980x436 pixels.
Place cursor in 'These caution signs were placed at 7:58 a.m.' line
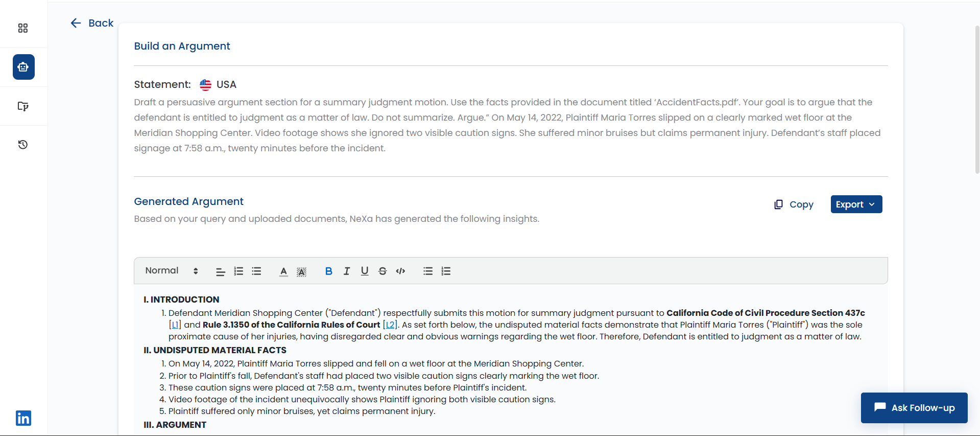click(x=347, y=387)
